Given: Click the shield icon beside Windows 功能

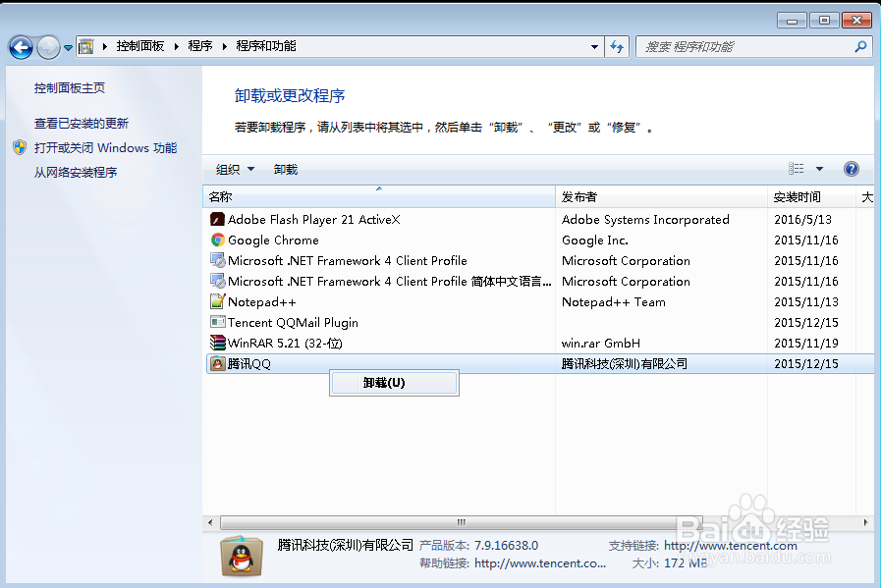Looking at the screenshot, I should 20,147.
